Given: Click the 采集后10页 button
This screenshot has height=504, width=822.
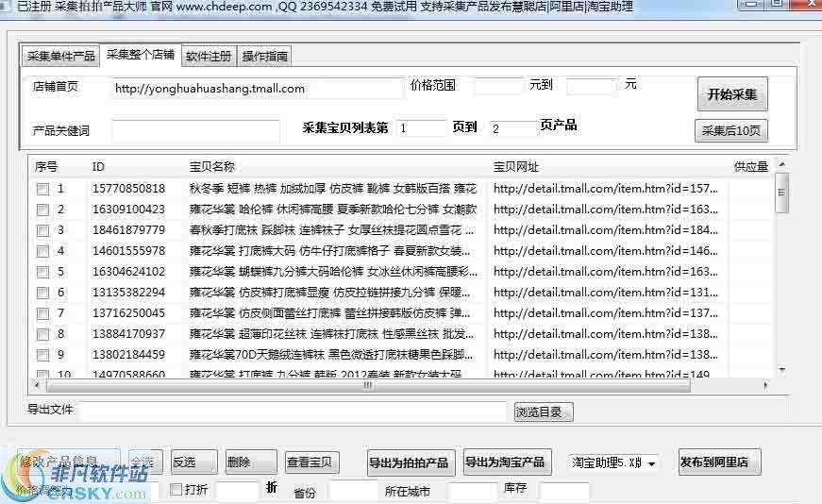Looking at the screenshot, I should [731, 130].
